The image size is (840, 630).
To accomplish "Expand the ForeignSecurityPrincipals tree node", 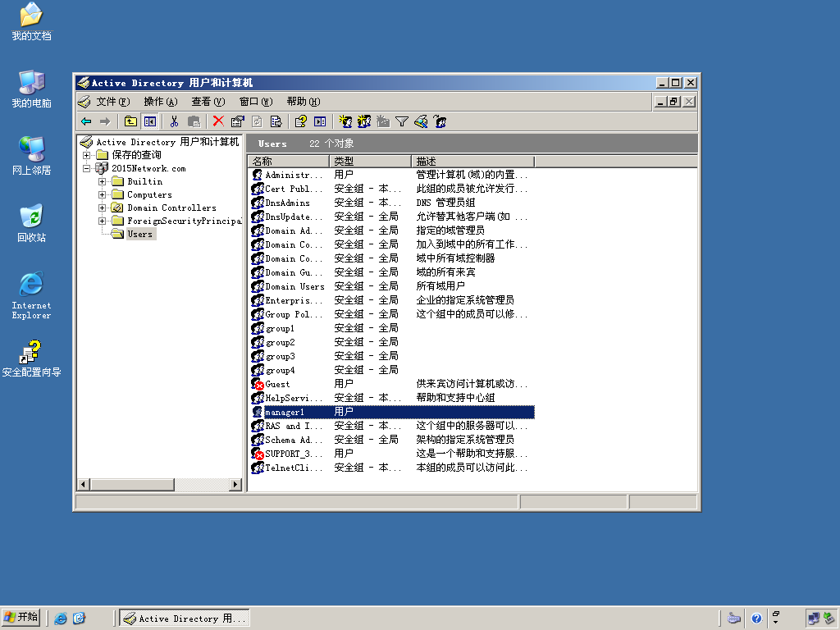I will (x=102, y=221).
